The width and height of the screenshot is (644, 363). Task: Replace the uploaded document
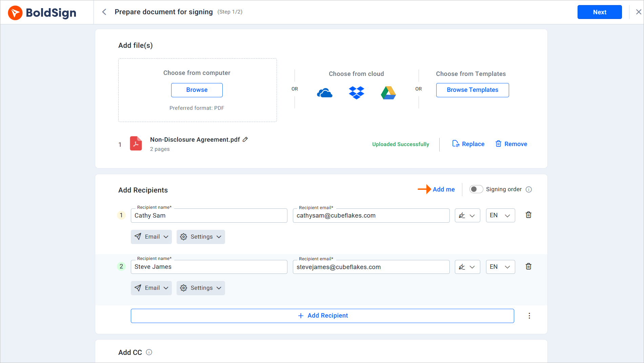click(x=468, y=144)
